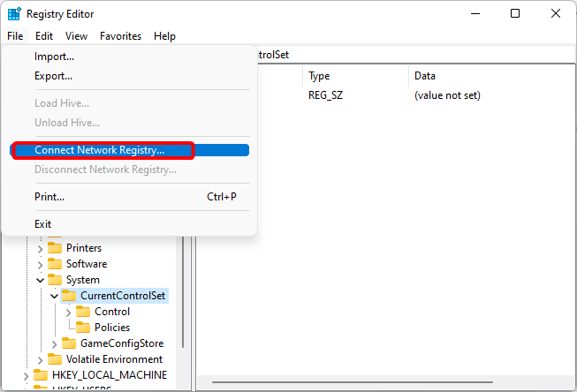Select the System tree label

(83, 280)
